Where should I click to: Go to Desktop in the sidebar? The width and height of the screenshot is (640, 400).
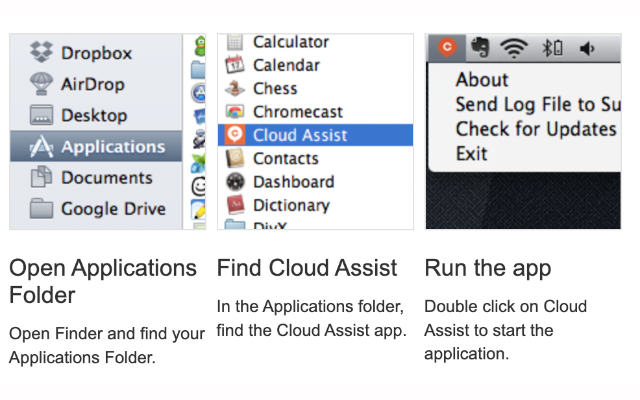click(96, 115)
